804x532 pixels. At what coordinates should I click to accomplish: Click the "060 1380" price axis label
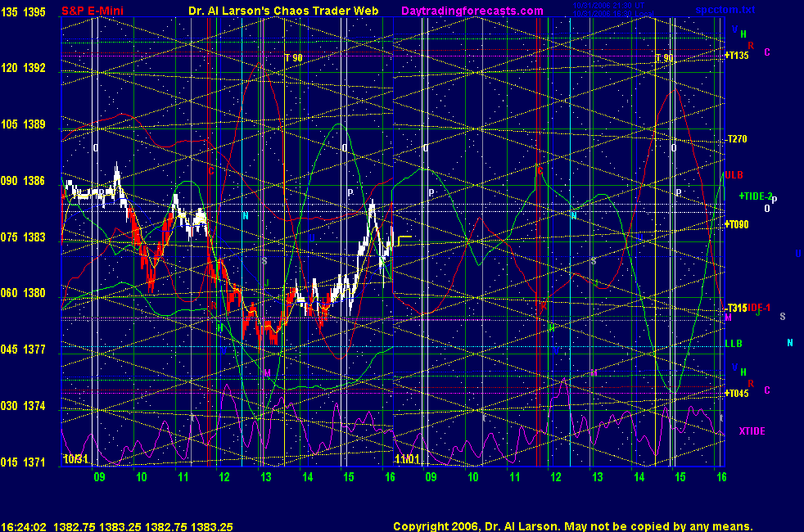[x=23, y=293]
